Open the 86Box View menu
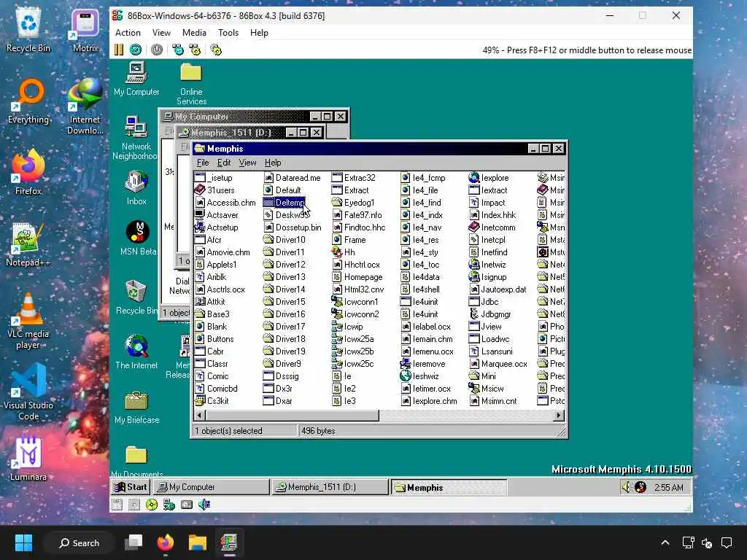The image size is (747, 560). coord(161,32)
